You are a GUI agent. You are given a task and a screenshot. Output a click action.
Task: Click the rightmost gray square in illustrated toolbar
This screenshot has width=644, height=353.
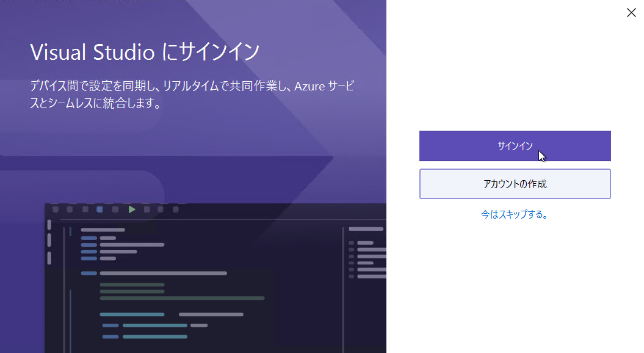pos(176,209)
